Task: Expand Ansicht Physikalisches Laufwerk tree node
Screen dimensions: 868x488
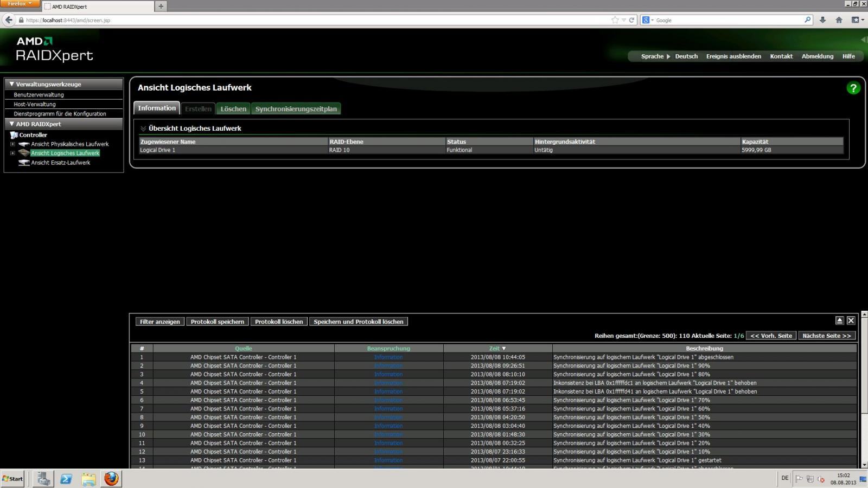Action: coord(12,144)
